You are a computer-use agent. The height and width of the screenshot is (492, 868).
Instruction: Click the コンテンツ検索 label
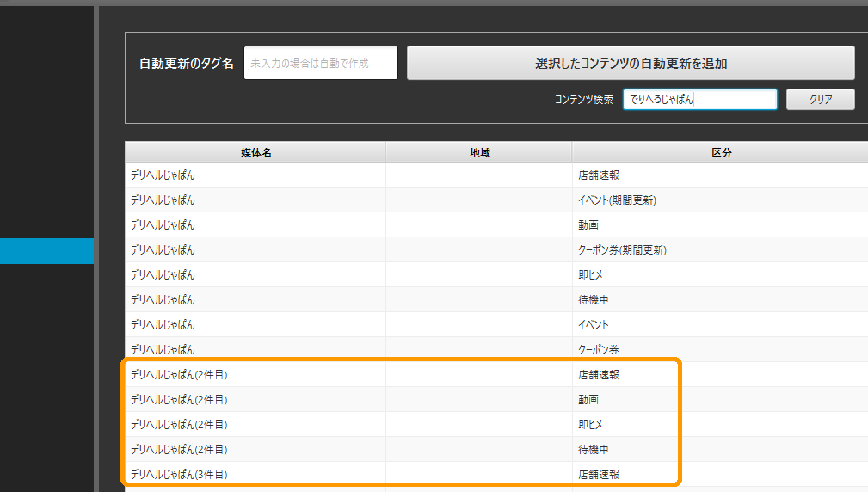[x=584, y=100]
